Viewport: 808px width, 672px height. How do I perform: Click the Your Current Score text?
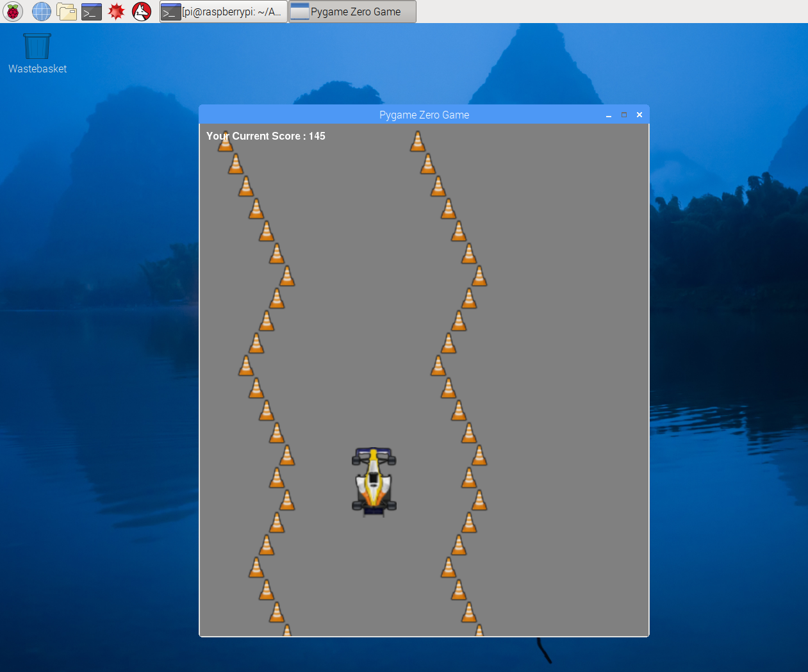[265, 136]
